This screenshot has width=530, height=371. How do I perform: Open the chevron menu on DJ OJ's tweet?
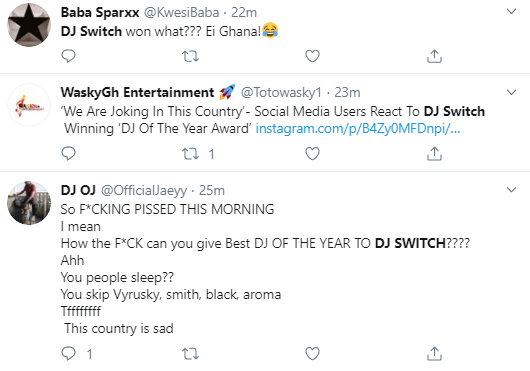512,190
